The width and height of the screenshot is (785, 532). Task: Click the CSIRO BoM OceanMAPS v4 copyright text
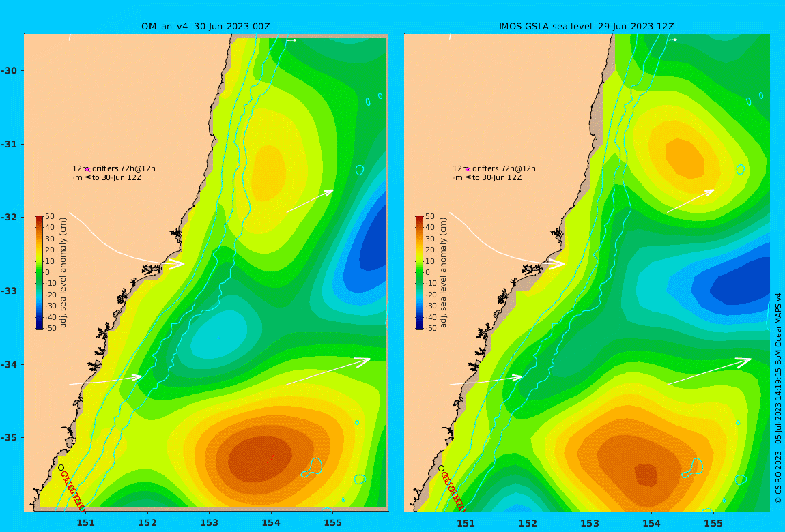coord(778,398)
